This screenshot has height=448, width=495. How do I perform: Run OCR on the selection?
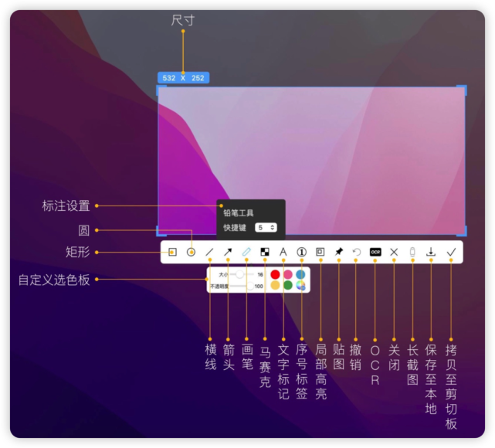click(x=375, y=252)
